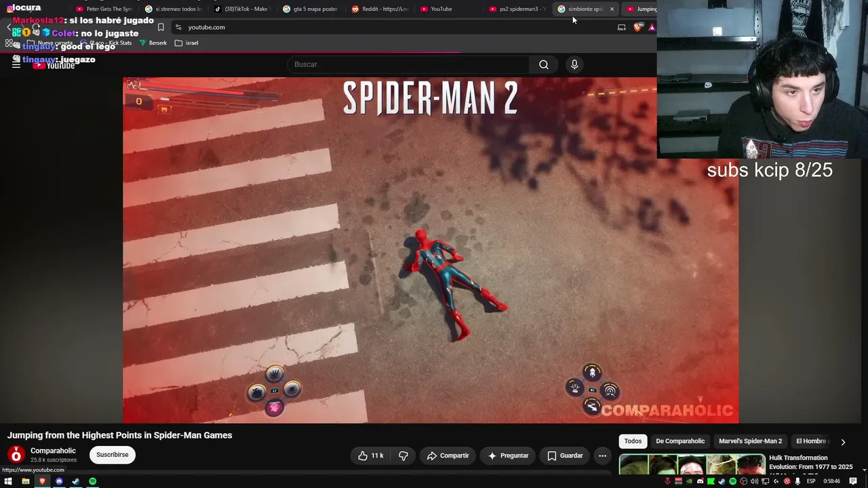Screen dimensions: 868x488
Task: Open the Hulk Transformation Evolution video thumbnail
Action: pyautogui.click(x=692, y=465)
